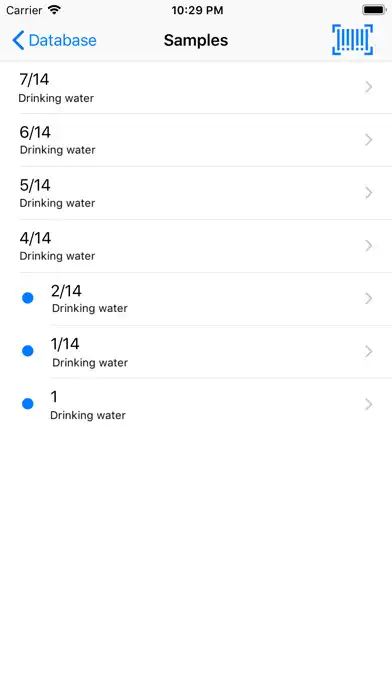Open disclosure arrow on sample 4/14
Image resolution: width=392 pixels, height=696 pixels.
(368, 245)
